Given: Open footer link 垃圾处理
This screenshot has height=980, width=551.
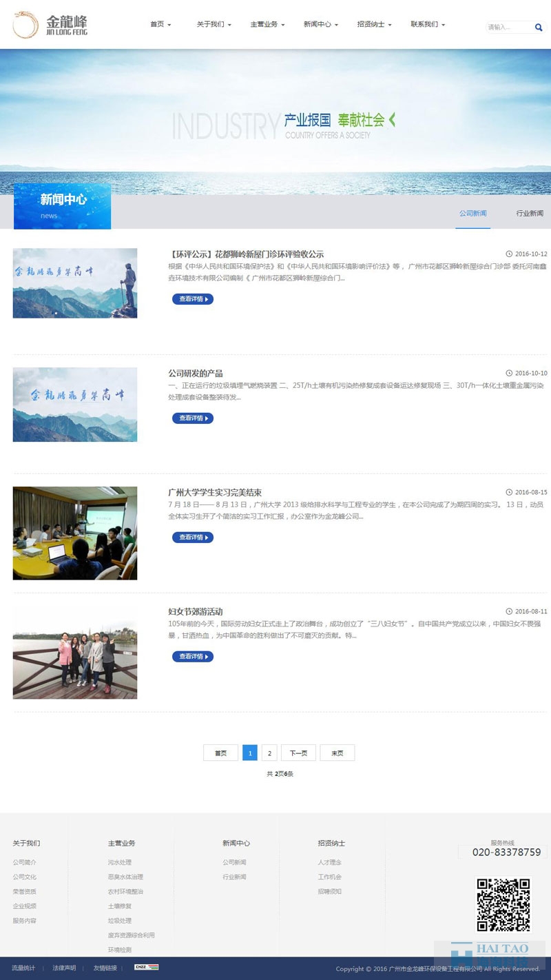Looking at the screenshot, I should click(x=120, y=921).
